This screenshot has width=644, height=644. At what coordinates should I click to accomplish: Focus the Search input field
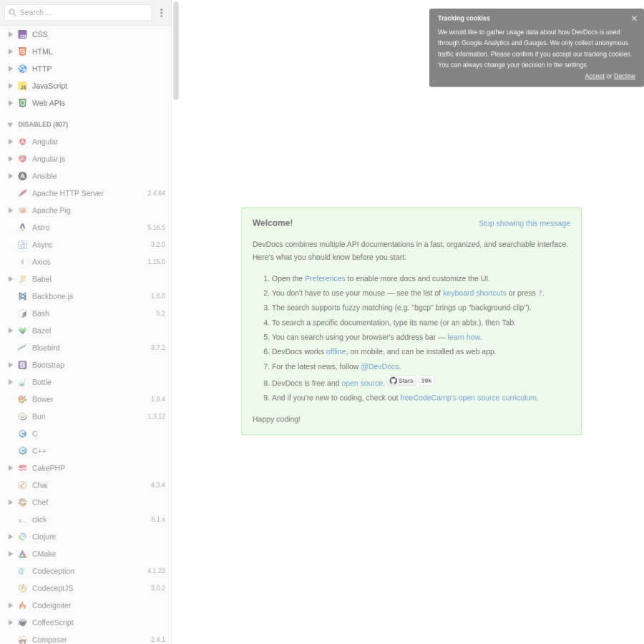click(78, 13)
